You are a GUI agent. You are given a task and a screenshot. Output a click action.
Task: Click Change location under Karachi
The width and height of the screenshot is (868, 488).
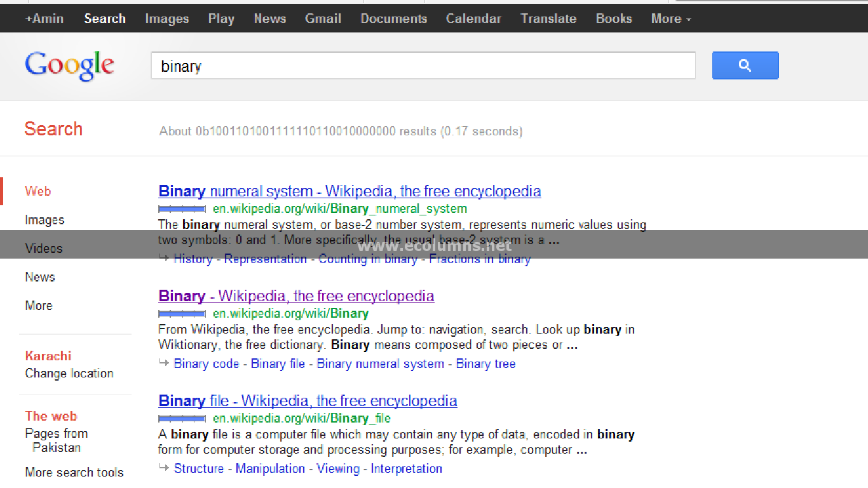(x=69, y=374)
